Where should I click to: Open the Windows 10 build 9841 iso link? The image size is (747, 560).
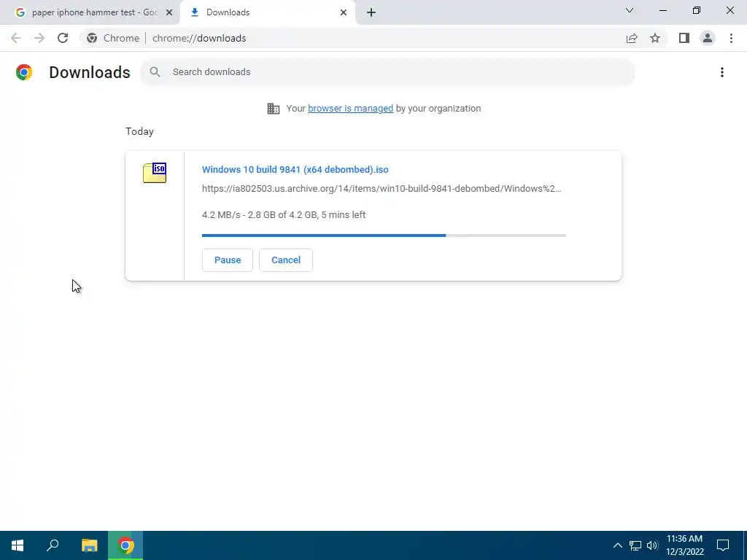[295, 169]
